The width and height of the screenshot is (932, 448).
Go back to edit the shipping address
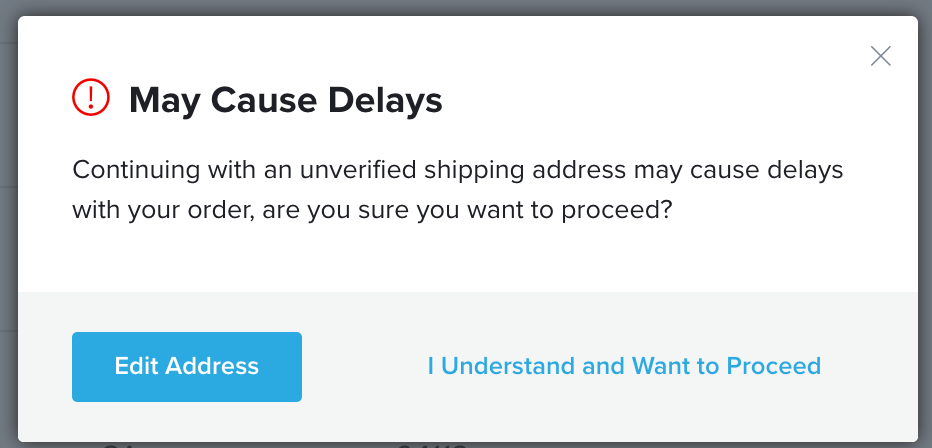pos(187,367)
